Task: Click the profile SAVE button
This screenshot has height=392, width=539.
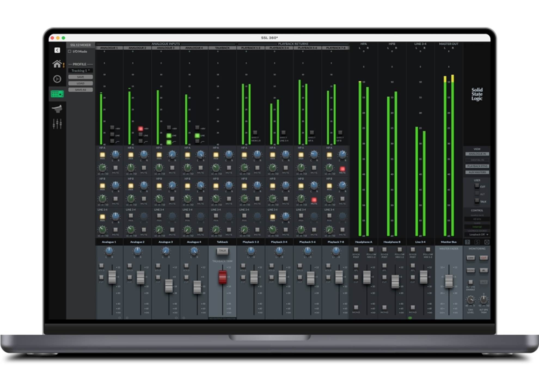Action: tap(80, 77)
